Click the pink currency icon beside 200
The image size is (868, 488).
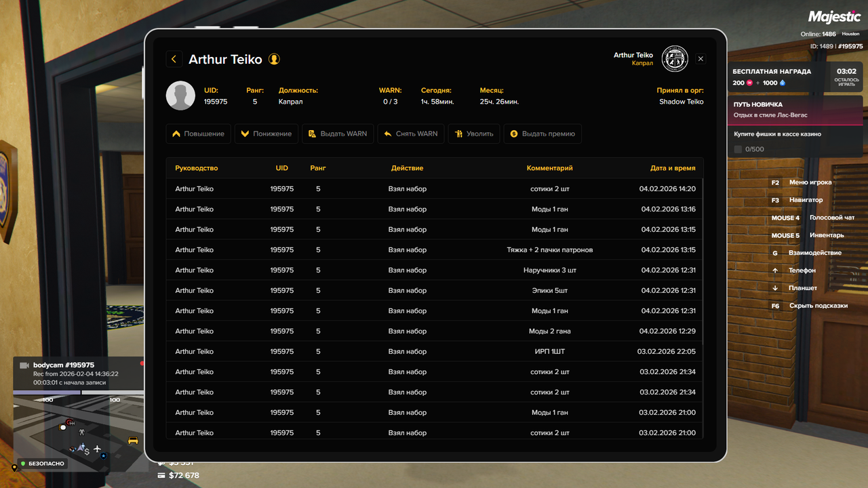click(x=749, y=83)
